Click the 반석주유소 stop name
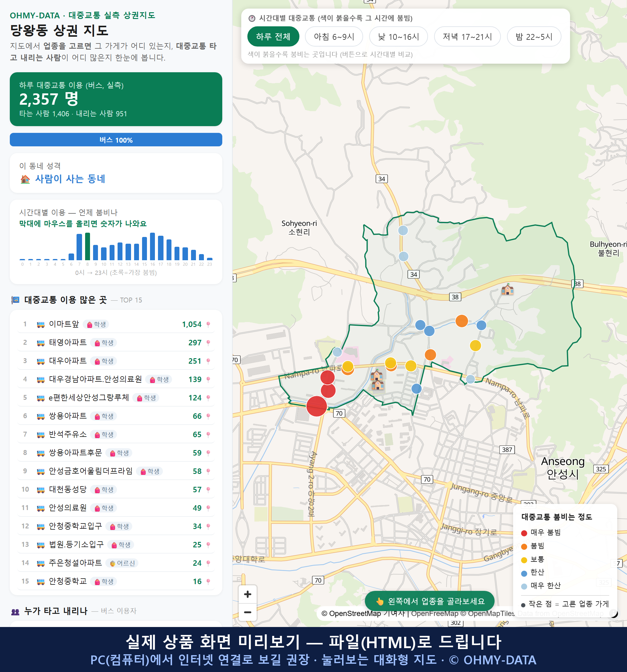627x672 pixels. tap(68, 434)
